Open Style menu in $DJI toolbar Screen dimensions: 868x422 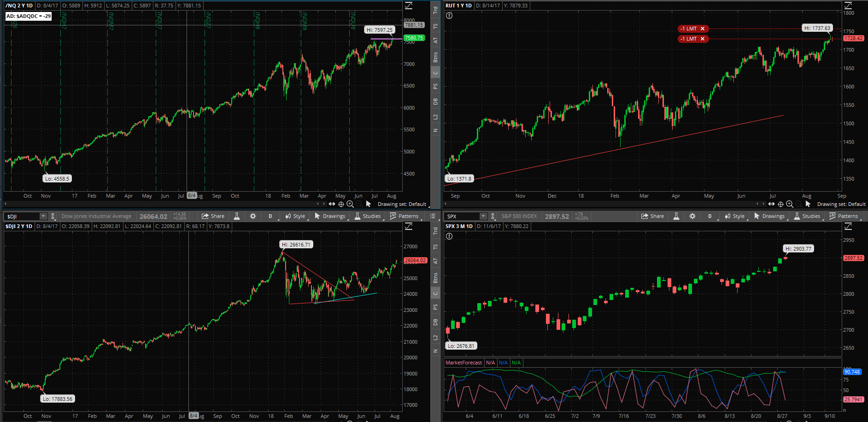click(x=295, y=216)
